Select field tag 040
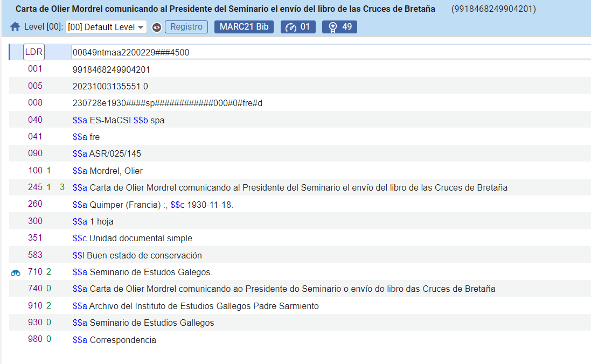The height and width of the screenshot is (364, 591). [35, 120]
